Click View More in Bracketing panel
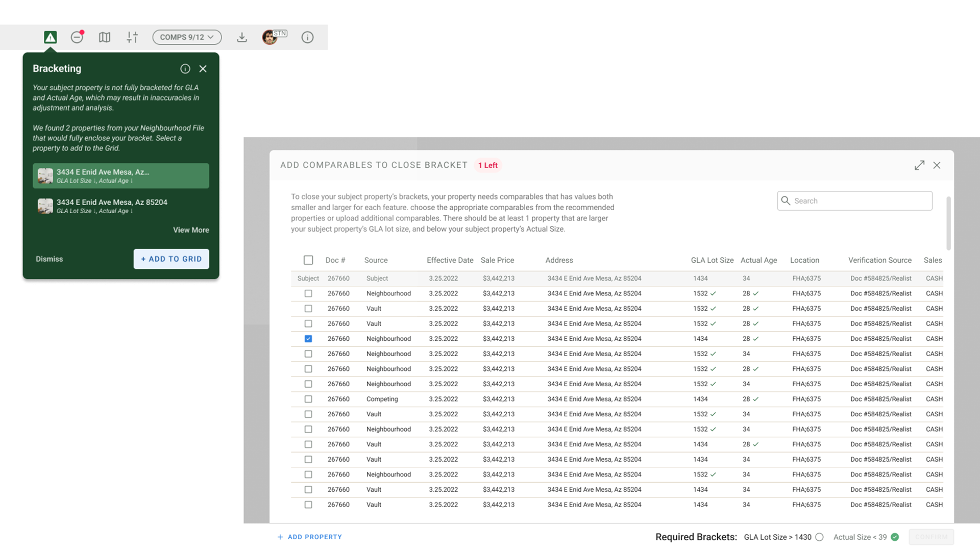 pyautogui.click(x=191, y=230)
